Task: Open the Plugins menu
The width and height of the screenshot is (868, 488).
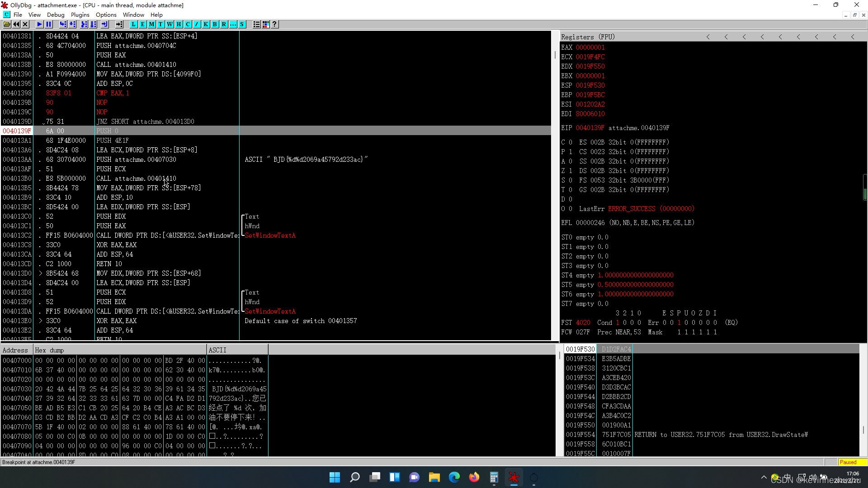Action: (80, 15)
